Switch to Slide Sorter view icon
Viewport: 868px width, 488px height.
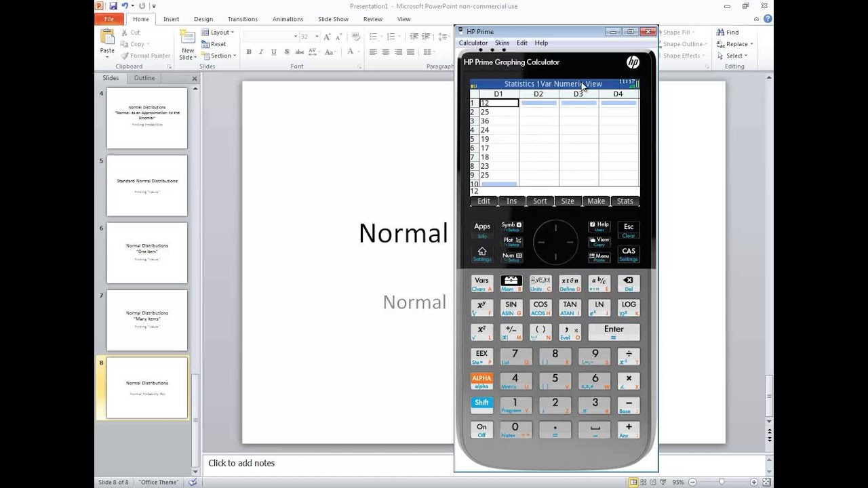coord(644,482)
